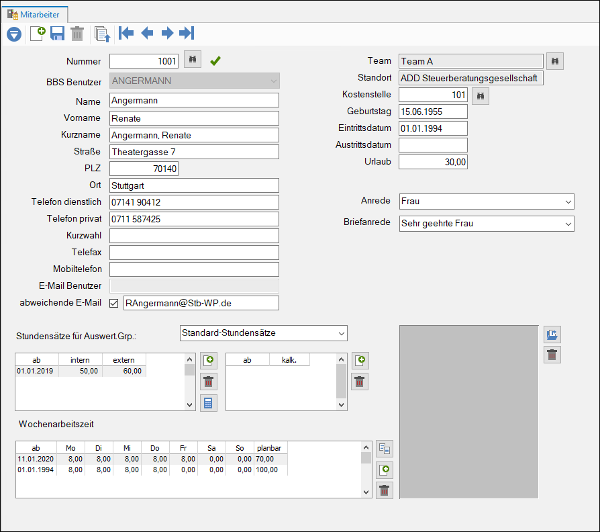Select Wochenarbeitszeit row 11.01.2020
This screenshot has width=600, height=532.
click(152, 459)
